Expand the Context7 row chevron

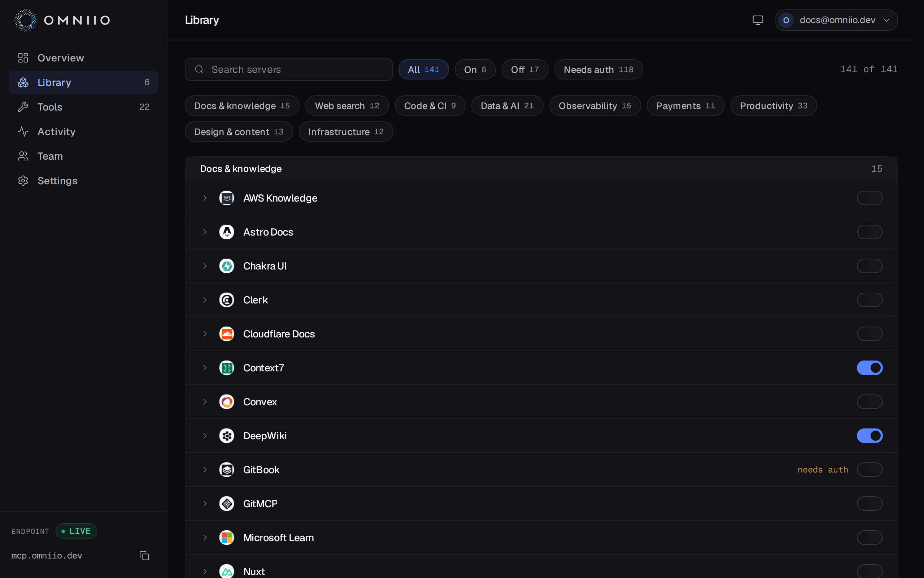[x=205, y=368]
